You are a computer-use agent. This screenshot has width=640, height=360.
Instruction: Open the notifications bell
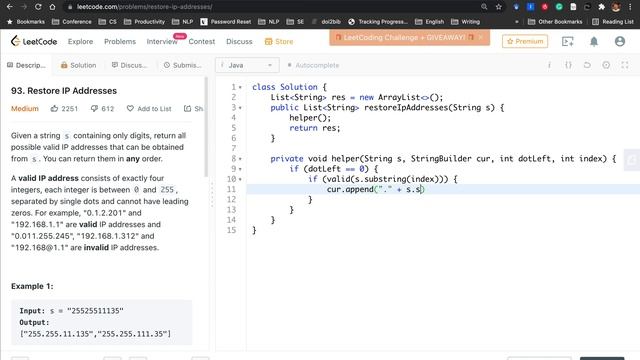click(x=594, y=41)
